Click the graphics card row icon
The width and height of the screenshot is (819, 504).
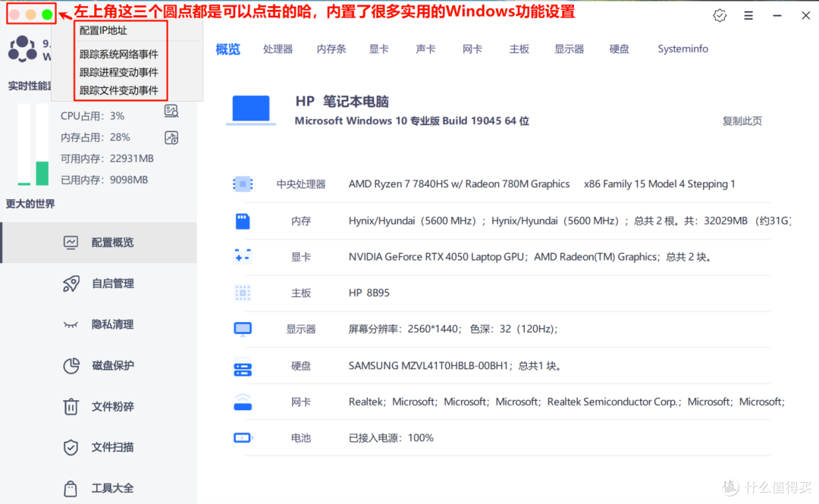[243, 256]
